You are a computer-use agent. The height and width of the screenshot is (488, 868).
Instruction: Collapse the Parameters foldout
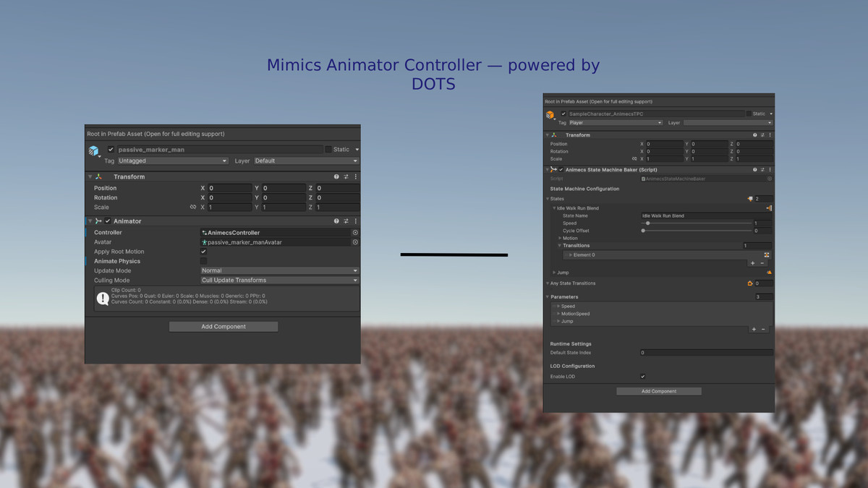(548, 297)
